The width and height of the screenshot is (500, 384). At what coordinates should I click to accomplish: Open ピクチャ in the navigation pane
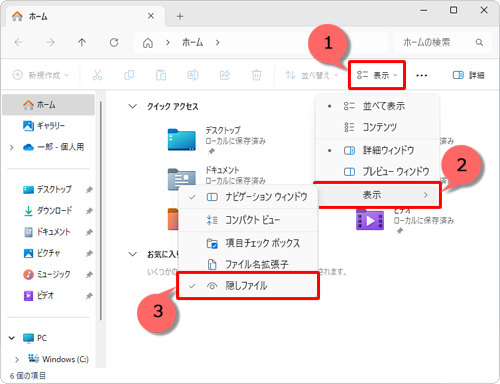click(49, 253)
